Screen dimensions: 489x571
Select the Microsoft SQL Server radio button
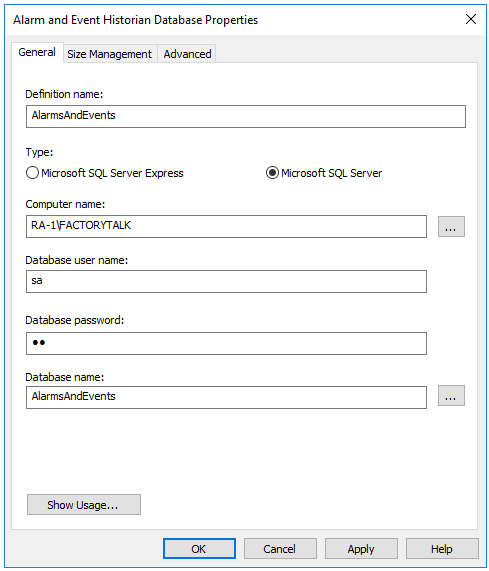tap(324, 173)
